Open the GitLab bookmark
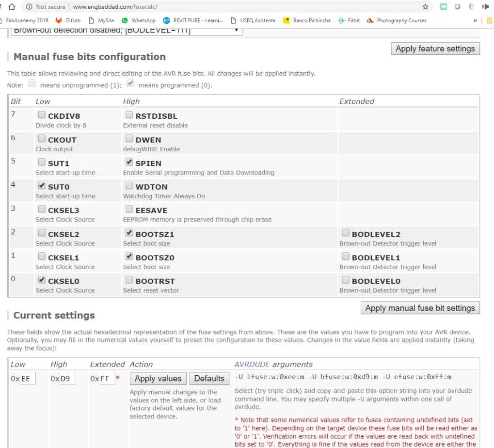Screen dimensions: 494x448 [x=68, y=20]
